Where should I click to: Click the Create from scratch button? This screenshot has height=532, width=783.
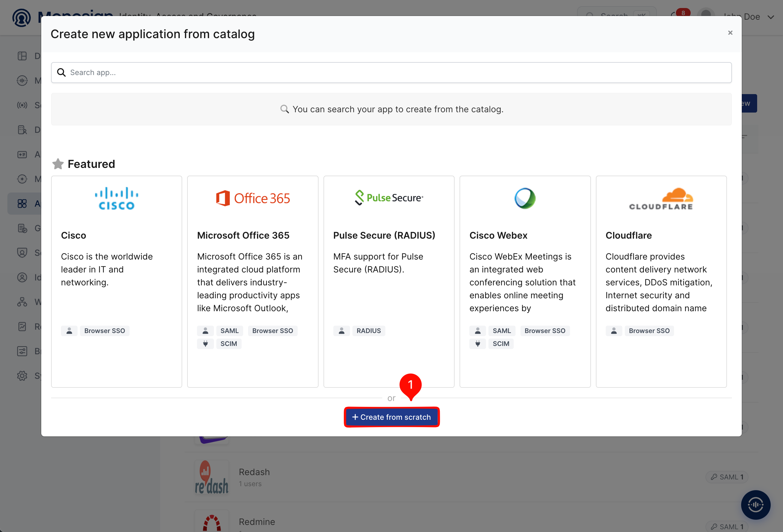click(x=391, y=417)
